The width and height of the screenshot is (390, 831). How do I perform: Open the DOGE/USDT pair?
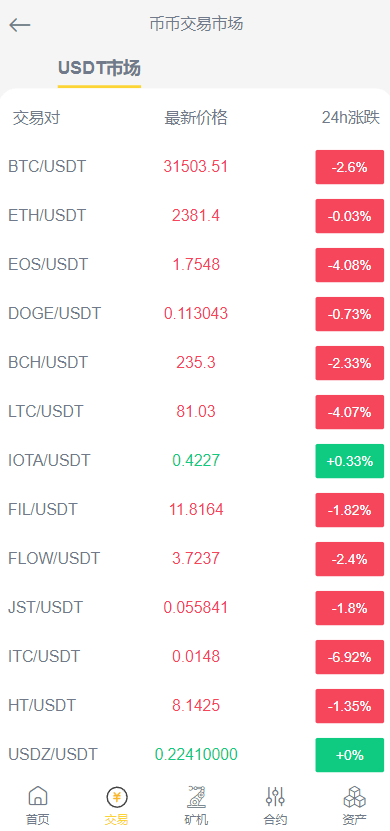pos(195,314)
